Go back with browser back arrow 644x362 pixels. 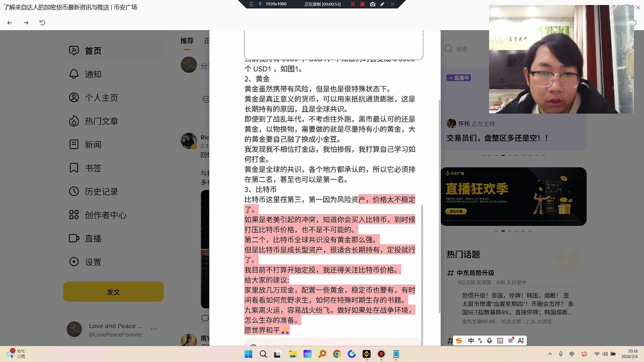point(10,23)
